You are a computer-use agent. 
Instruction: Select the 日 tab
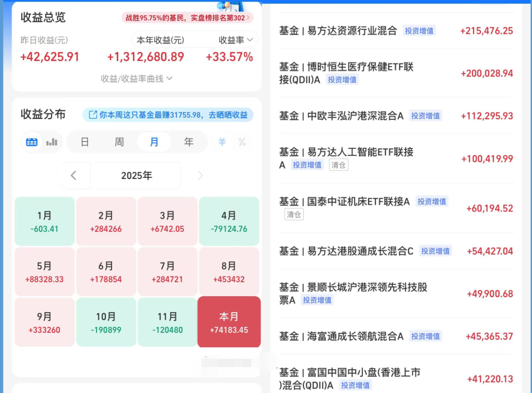point(85,142)
